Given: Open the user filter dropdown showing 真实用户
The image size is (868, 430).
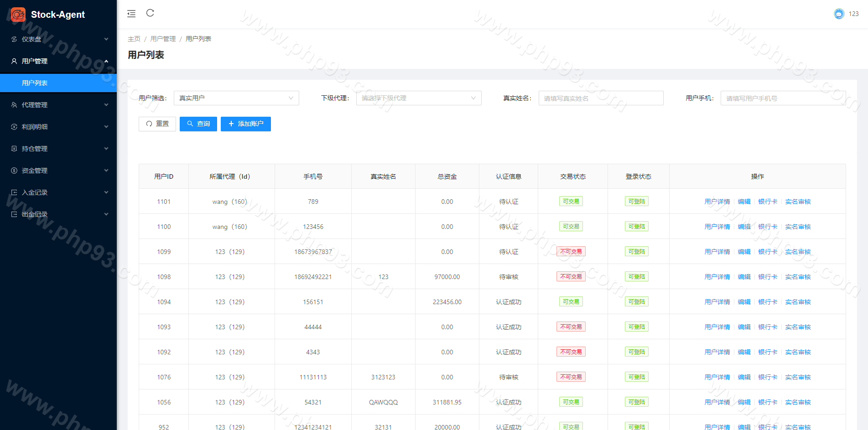Looking at the screenshot, I should tap(236, 98).
